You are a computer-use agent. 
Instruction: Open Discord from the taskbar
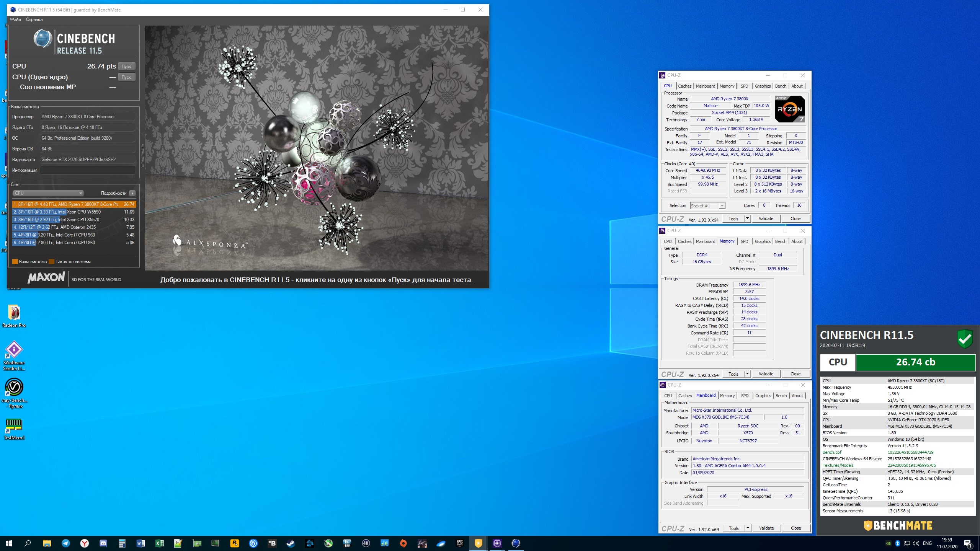103,543
